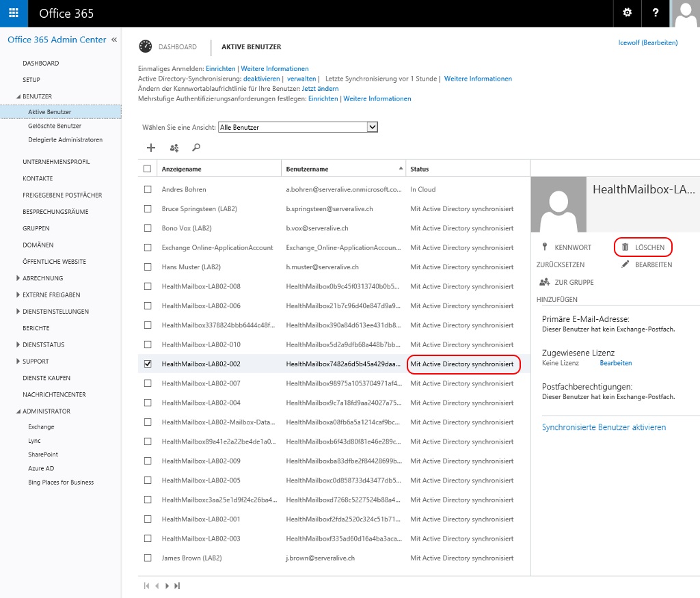Click the Icewolf (Bearbeiten) link
The height and width of the screenshot is (598, 700).
click(x=648, y=42)
